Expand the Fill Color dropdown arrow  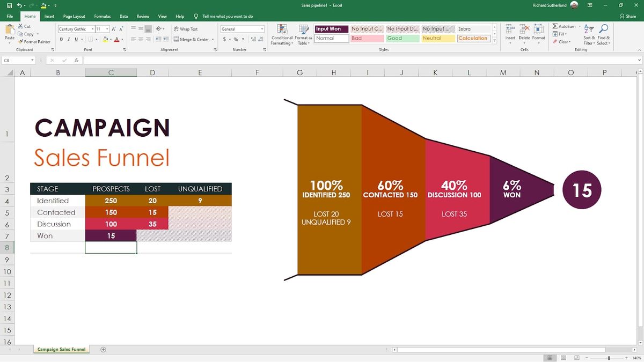click(111, 39)
